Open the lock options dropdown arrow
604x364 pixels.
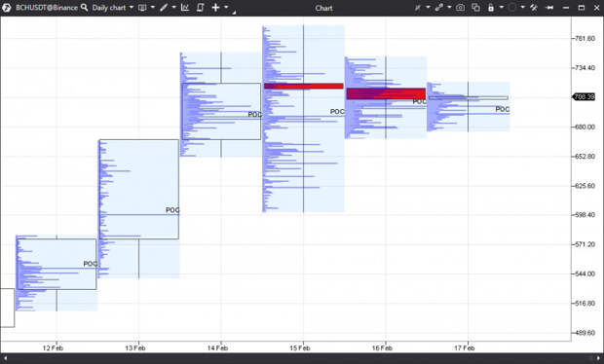click(501, 8)
